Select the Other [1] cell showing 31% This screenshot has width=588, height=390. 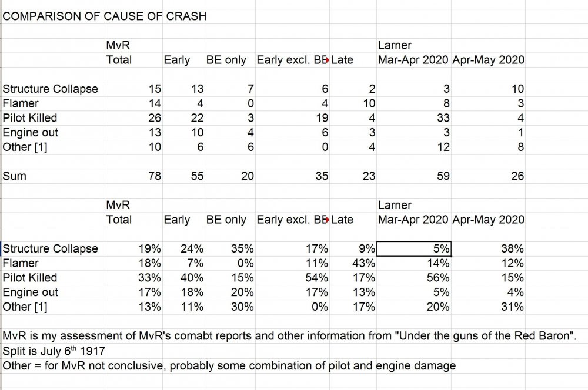tap(512, 307)
